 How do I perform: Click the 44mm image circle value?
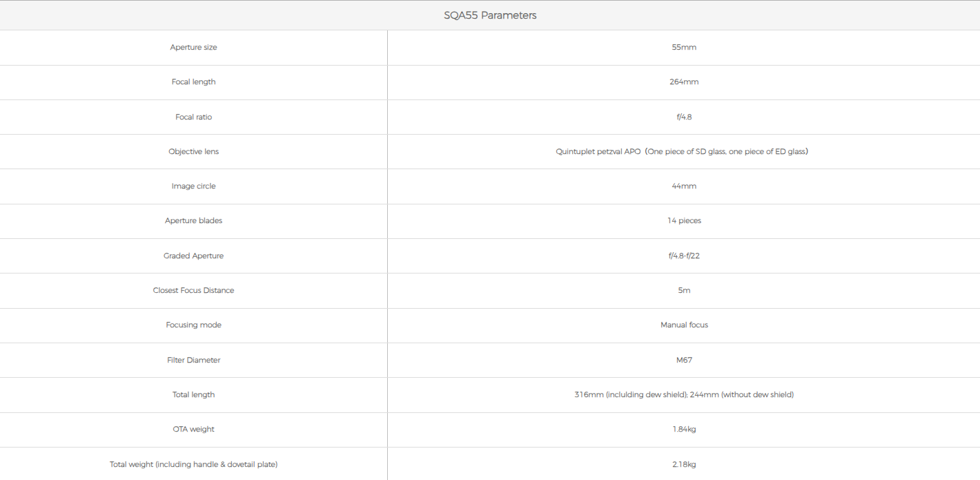pyautogui.click(x=684, y=186)
